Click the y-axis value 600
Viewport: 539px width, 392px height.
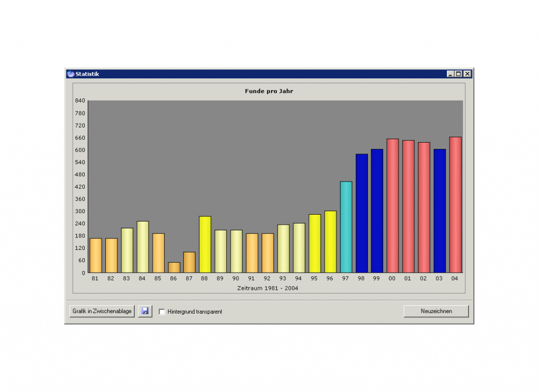(x=80, y=150)
